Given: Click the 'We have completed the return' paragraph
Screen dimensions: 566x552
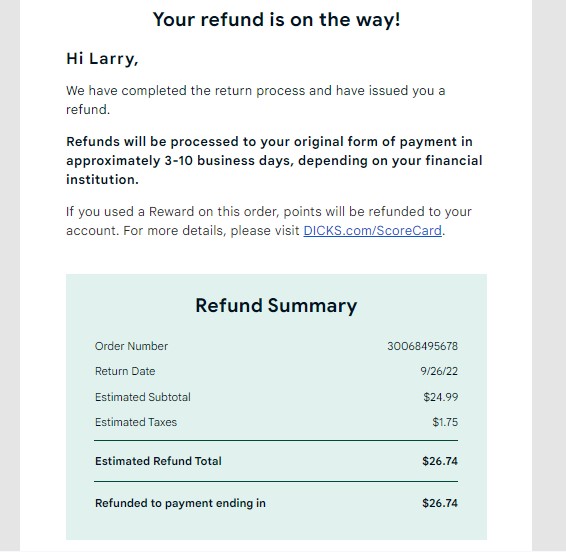Looking at the screenshot, I should (x=256, y=100).
